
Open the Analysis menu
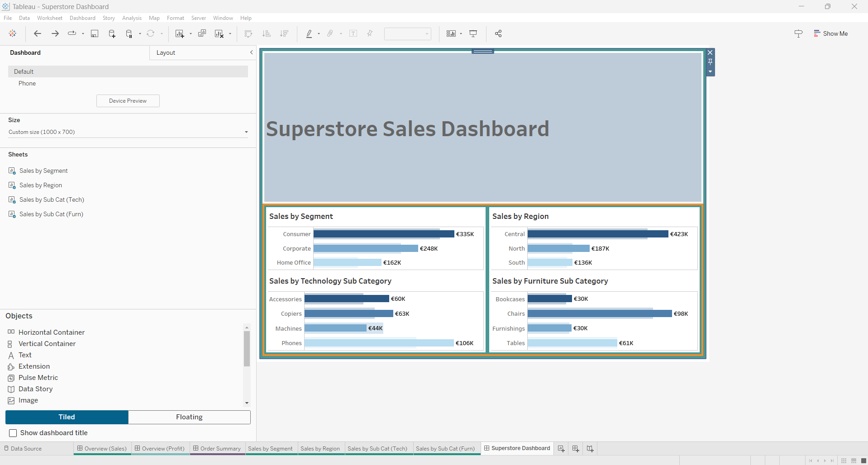132,18
